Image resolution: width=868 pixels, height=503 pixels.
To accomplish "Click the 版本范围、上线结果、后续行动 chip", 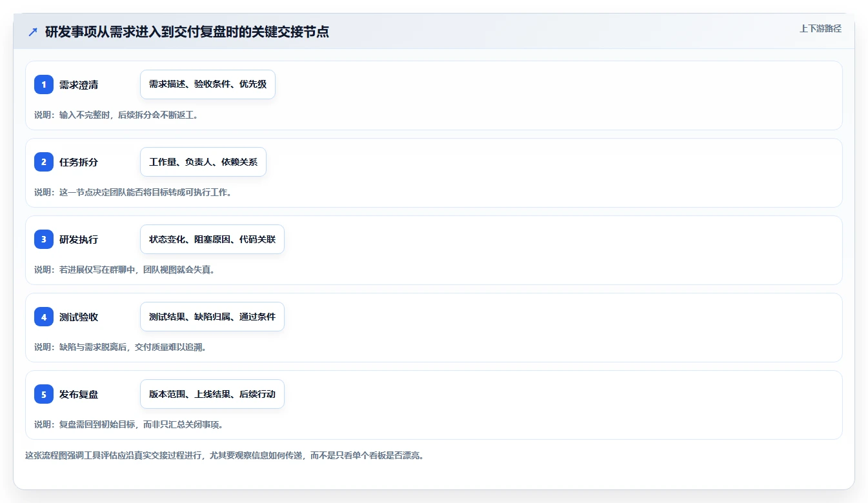I will click(x=212, y=394).
